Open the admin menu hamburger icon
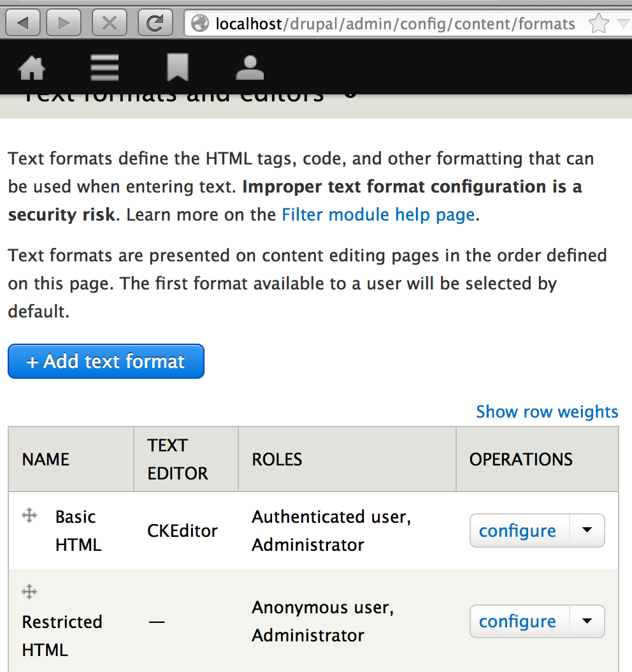 coord(104,68)
